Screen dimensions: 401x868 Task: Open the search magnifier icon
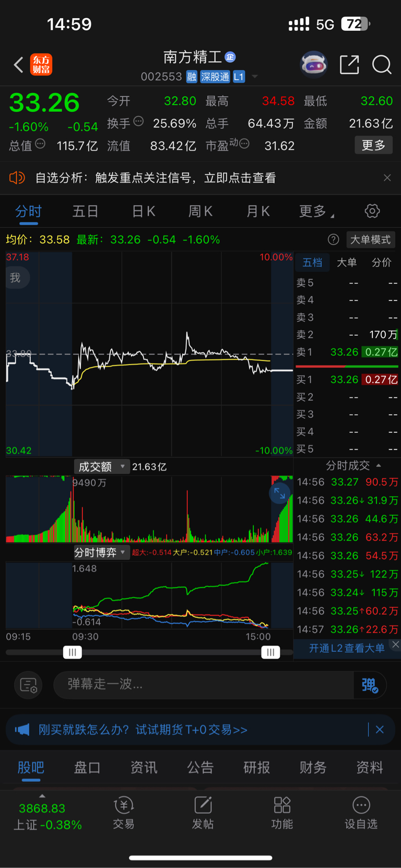coord(382,65)
